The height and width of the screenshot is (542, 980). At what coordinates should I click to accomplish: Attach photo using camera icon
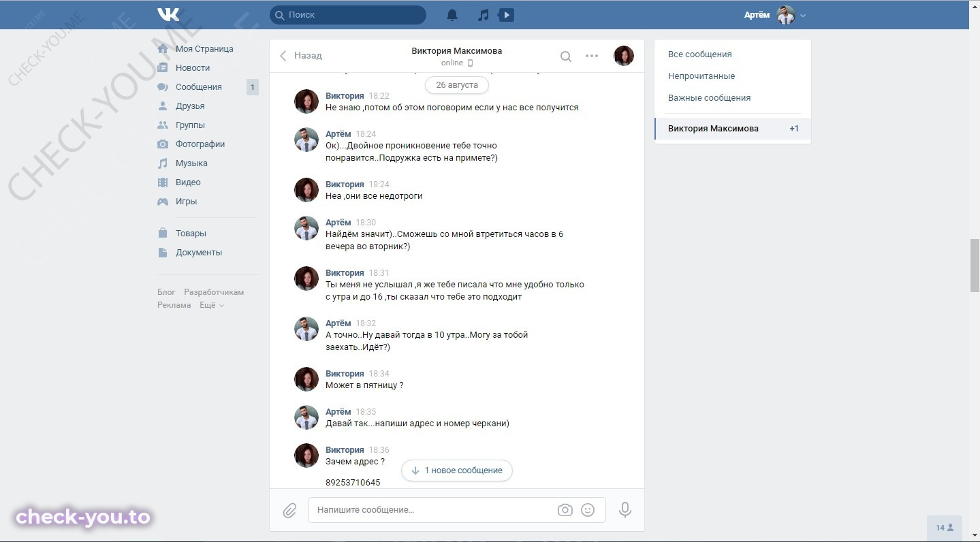click(x=565, y=510)
